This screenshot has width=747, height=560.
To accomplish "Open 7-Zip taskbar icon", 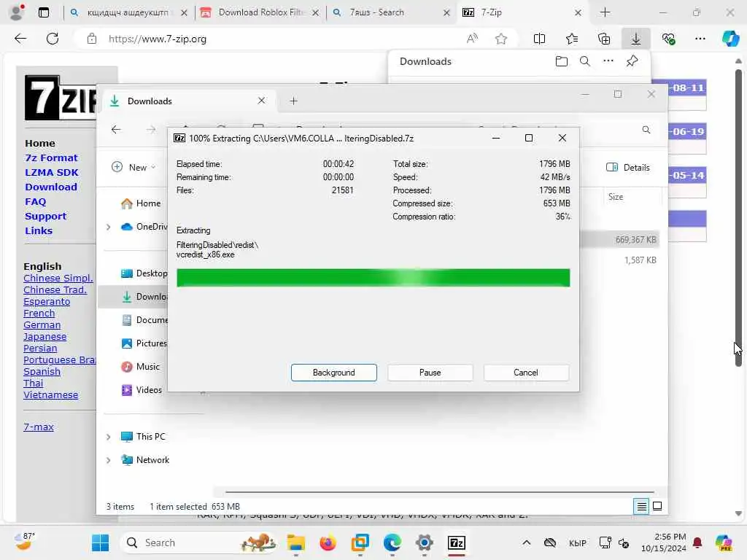I will [457, 542].
